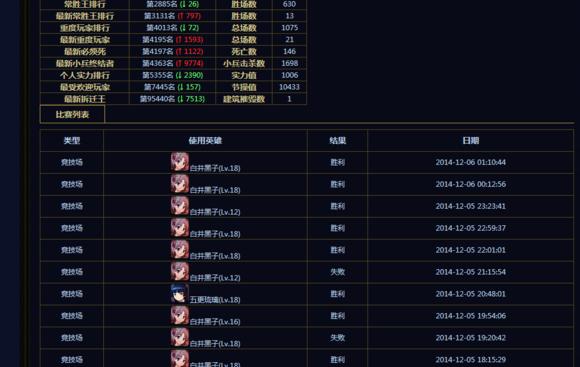Screen dimensions: 580x367
Task: Select the match dated 2014-12-06 01:10:44
Action: click(307, 162)
